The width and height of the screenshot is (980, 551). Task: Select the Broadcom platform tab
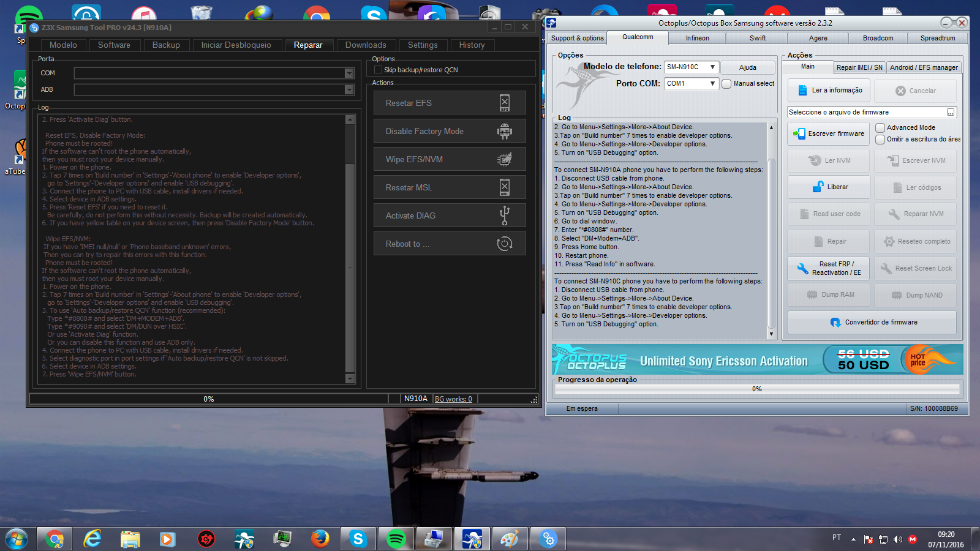(878, 38)
